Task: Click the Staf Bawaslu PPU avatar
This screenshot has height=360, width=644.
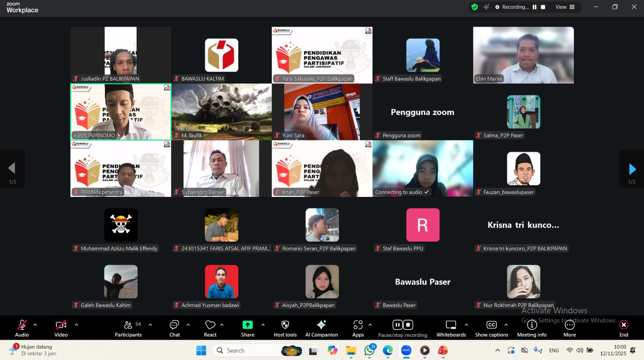Action: (x=423, y=225)
